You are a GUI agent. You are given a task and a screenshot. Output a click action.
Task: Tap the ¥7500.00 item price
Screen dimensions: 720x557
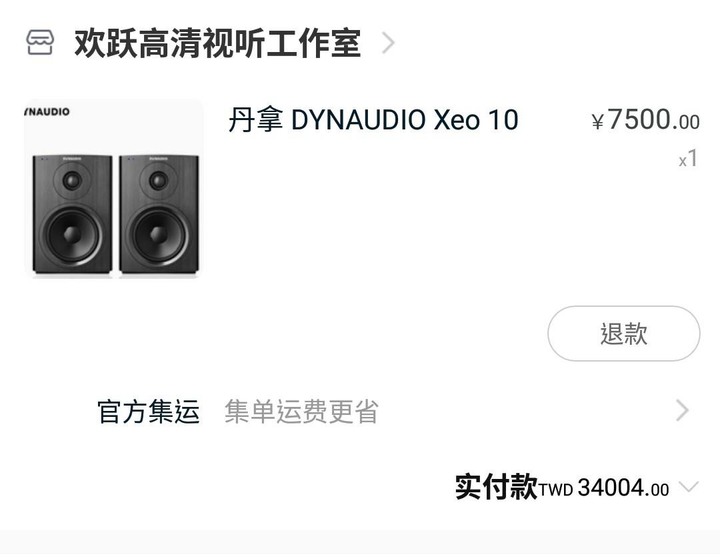(x=645, y=120)
